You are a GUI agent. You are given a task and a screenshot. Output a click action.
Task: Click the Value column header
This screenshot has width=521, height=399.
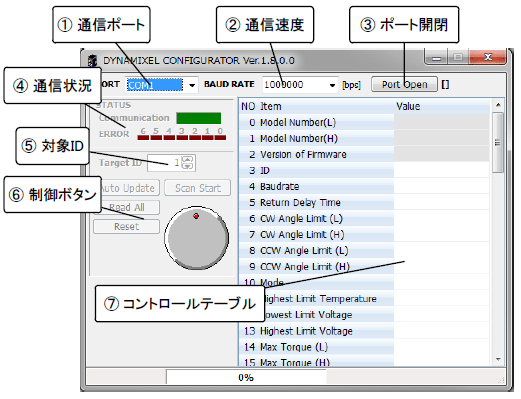pyautogui.click(x=408, y=106)
